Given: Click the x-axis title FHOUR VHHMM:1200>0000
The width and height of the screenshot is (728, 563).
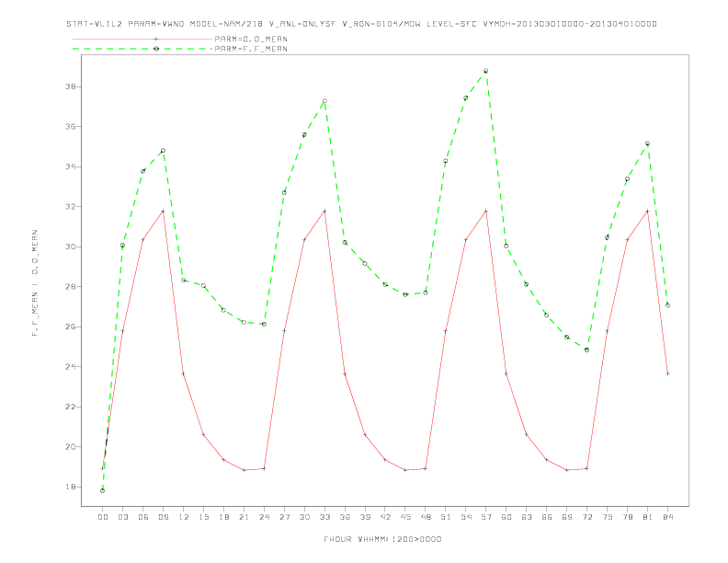Looking at the screenshot, I should pyautogui.click(x=382, y=539).
